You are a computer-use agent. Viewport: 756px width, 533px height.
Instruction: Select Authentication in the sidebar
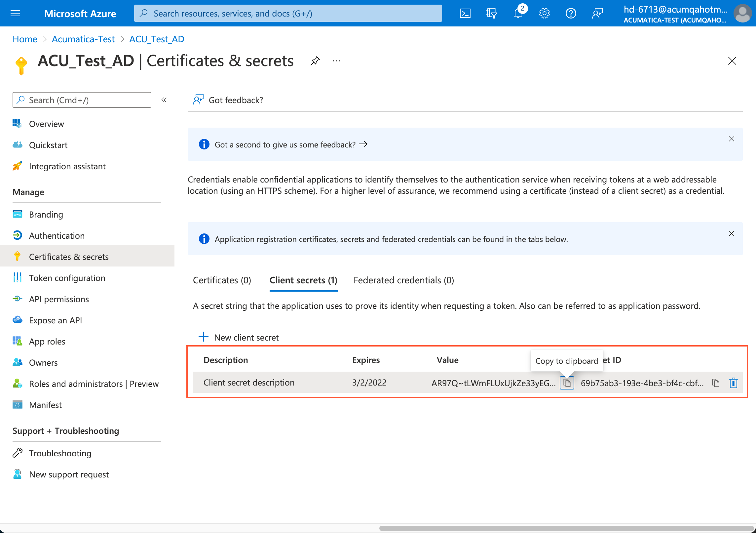click(57, 235)
